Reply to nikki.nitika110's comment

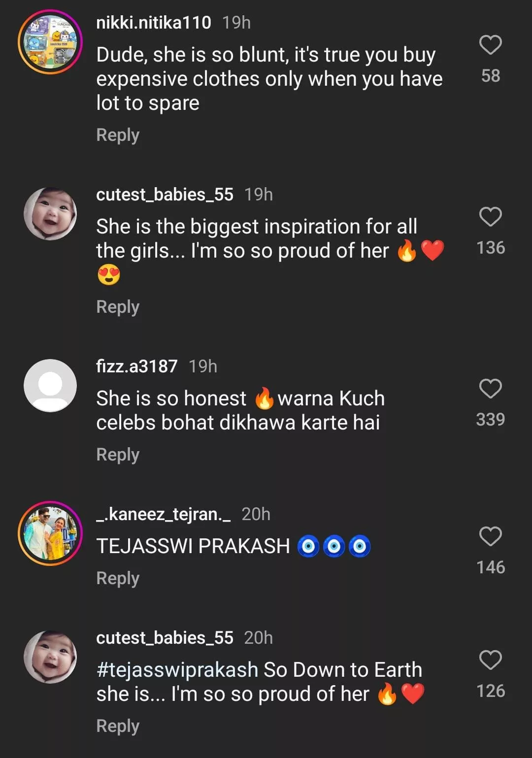[118, 135]
